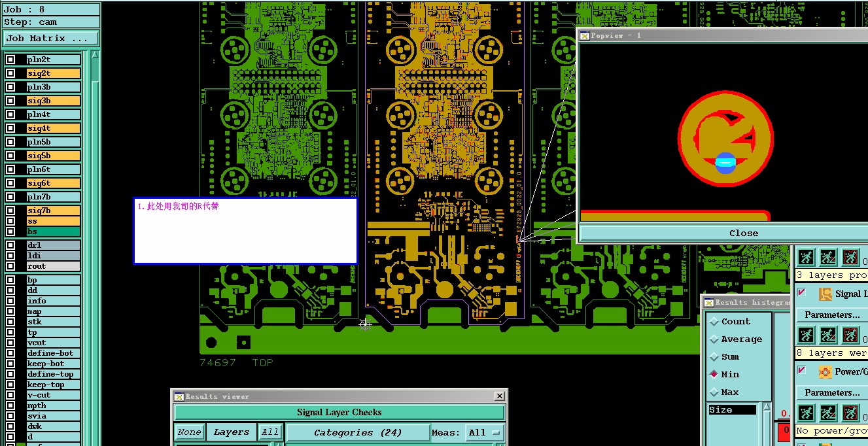
Task: Open Job Matrix
Action: (51, 39)
